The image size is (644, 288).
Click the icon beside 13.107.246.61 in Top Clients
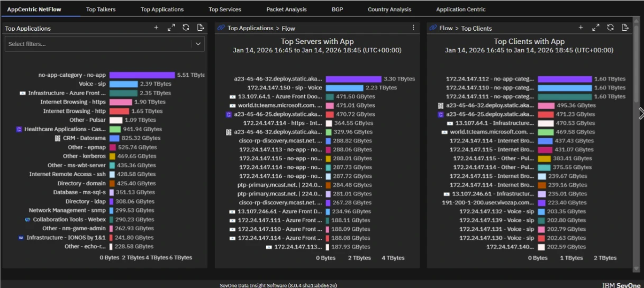pos(447,194)
